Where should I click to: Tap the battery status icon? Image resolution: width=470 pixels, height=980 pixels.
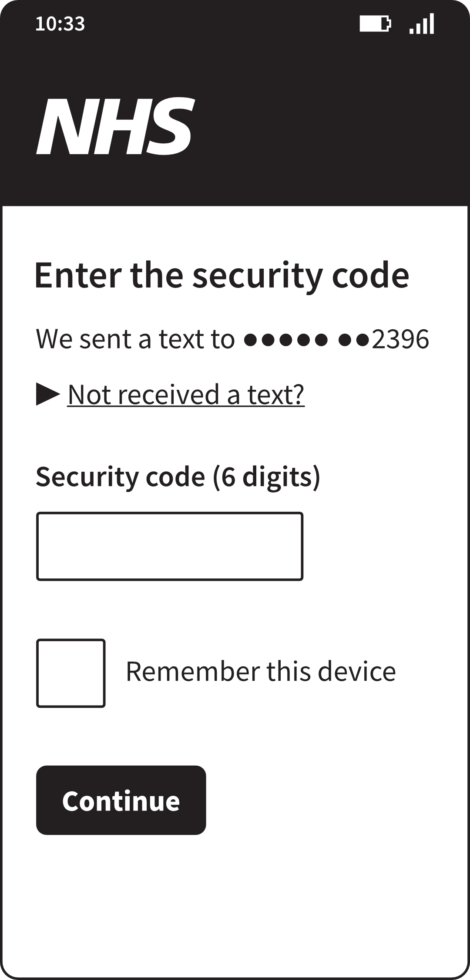[x=375, y=24]
